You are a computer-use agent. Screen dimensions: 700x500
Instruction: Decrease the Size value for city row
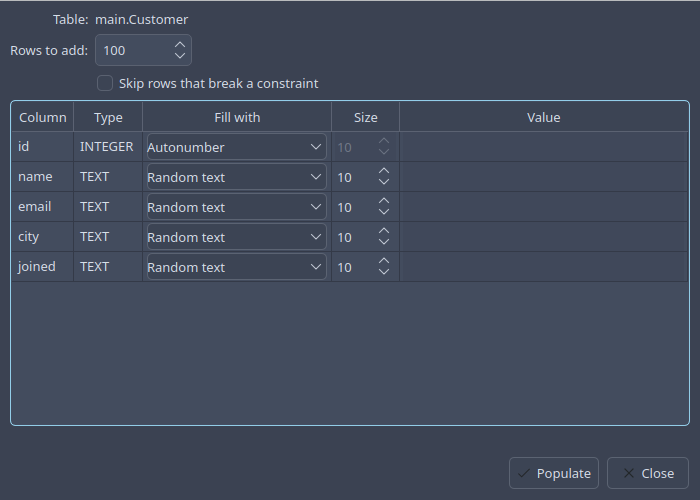384,242
